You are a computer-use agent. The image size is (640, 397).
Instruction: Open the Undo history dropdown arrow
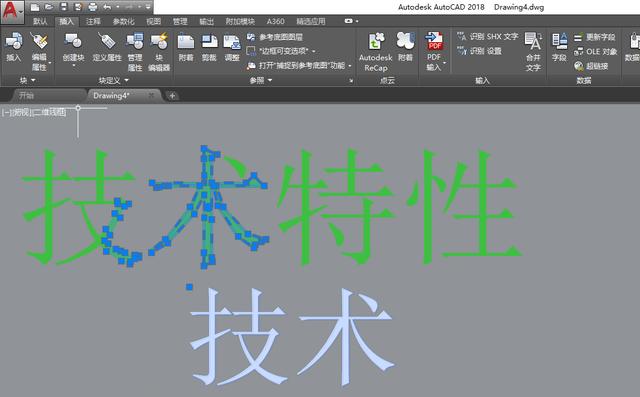click(118, 7)
